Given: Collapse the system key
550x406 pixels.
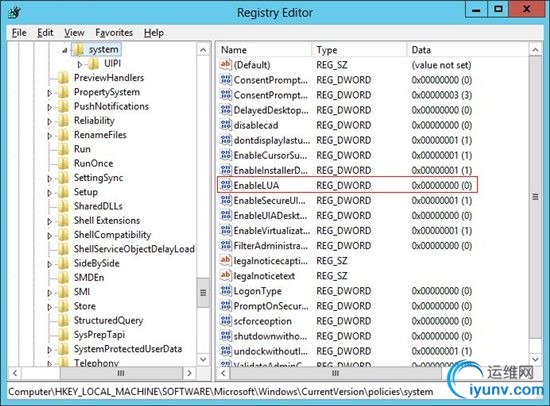Looking at the screenshot, I should (65, 51).
